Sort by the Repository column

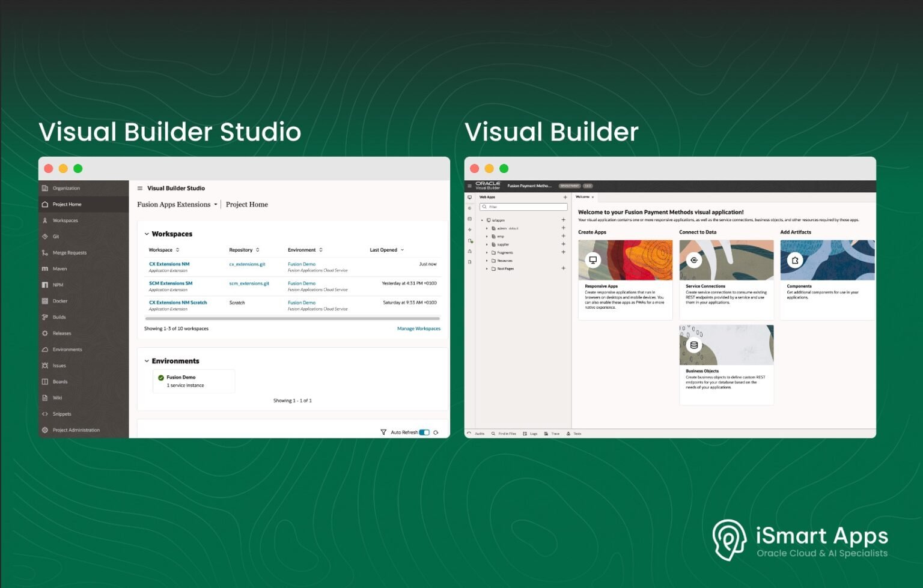244,250
